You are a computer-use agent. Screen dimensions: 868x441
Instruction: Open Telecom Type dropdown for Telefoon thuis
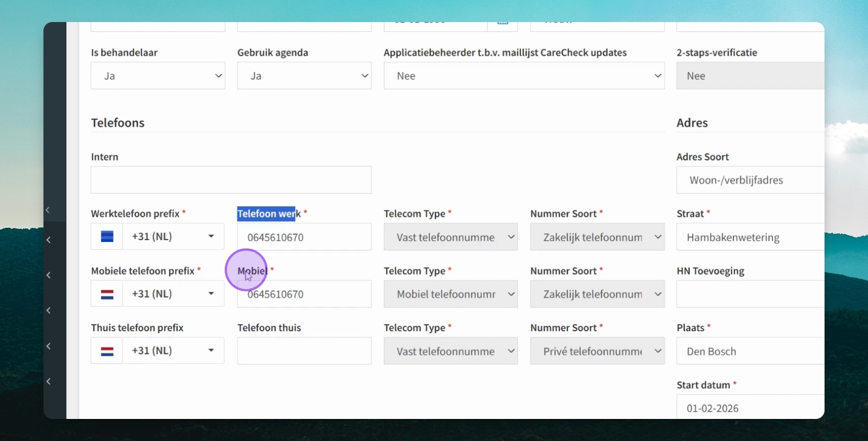point(451,351)
